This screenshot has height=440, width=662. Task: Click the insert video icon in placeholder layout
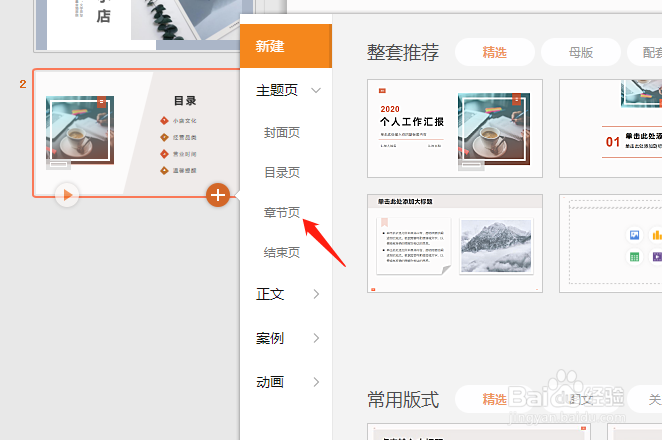(657, 257)
